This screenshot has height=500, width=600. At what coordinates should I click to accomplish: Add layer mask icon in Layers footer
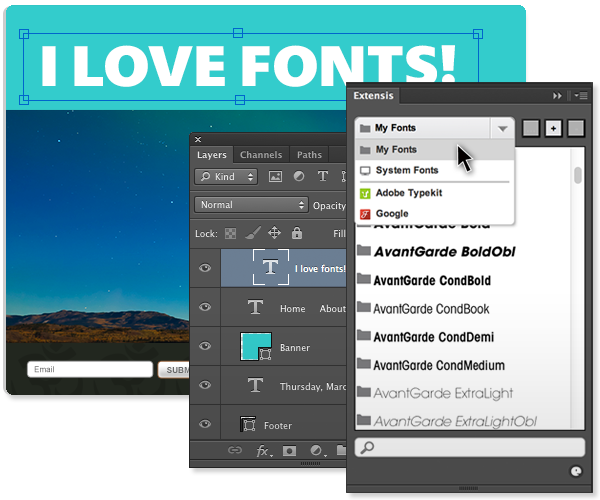pyautogui.click(x=289, y=451)
